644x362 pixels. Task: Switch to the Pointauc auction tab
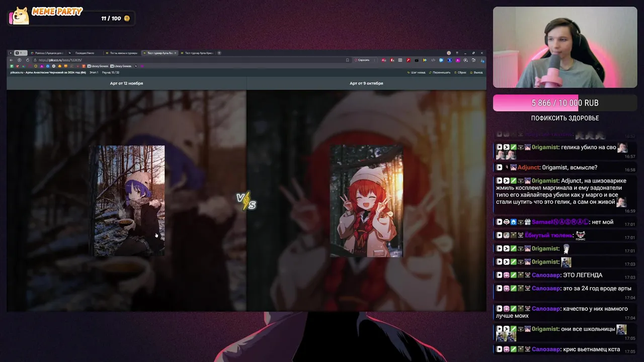[x=47, y=53]
